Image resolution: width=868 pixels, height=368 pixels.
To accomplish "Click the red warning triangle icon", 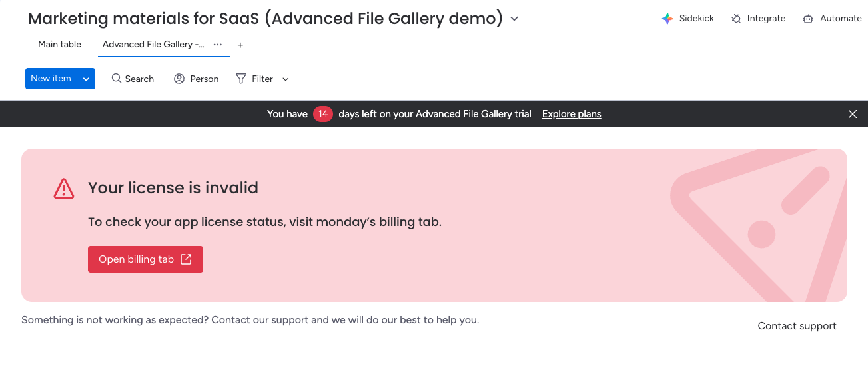I will click(x=64, y=189).
